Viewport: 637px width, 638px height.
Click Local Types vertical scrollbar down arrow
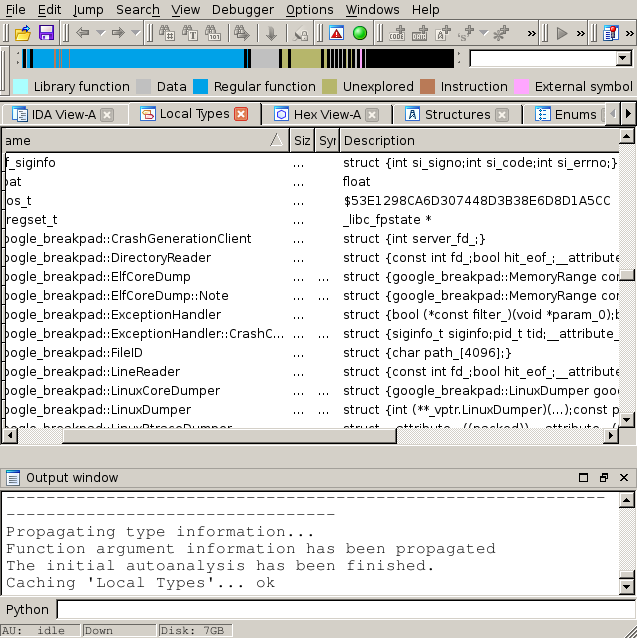626,420
